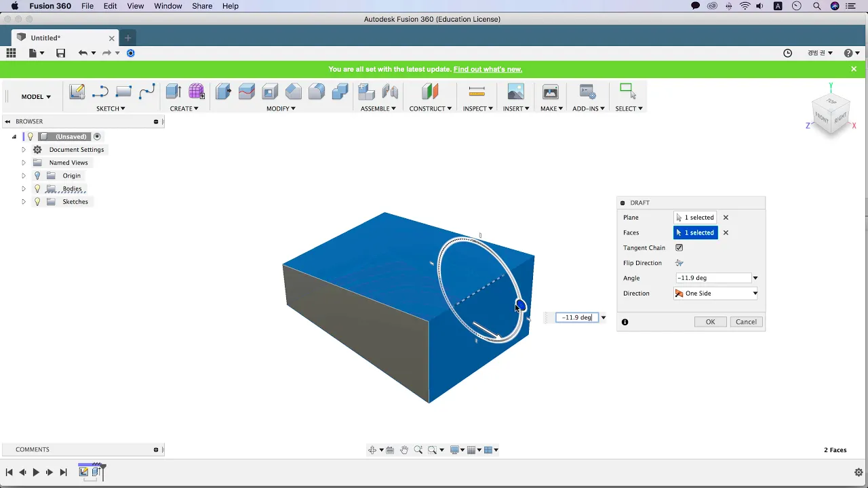The image size is (868, 488).
Task: Select the Line sketch tool
Action: coord(100,91)
